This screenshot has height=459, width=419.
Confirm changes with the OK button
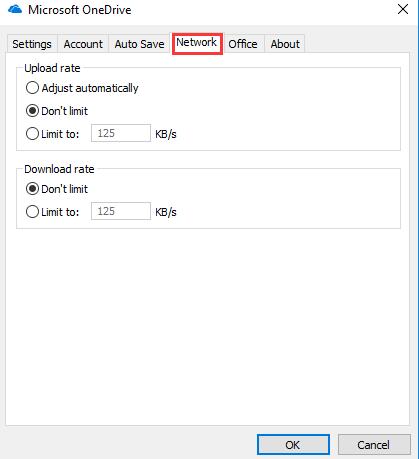(293, 445)
